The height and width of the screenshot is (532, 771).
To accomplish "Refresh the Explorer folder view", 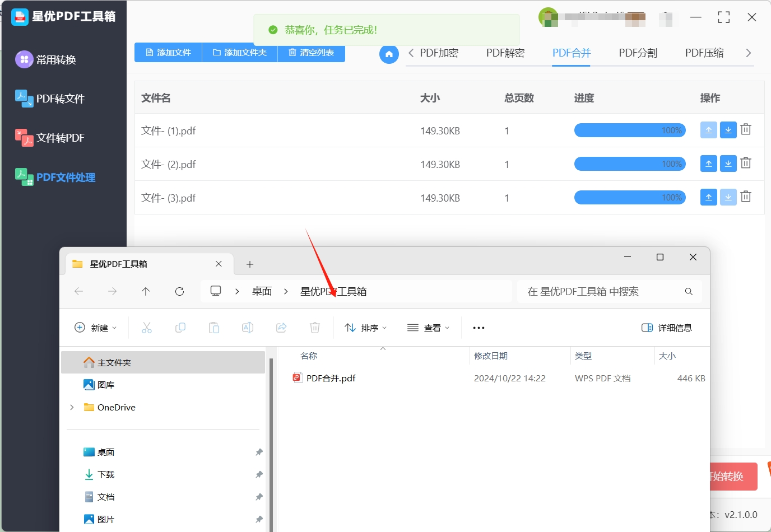I will pos(179,291).
